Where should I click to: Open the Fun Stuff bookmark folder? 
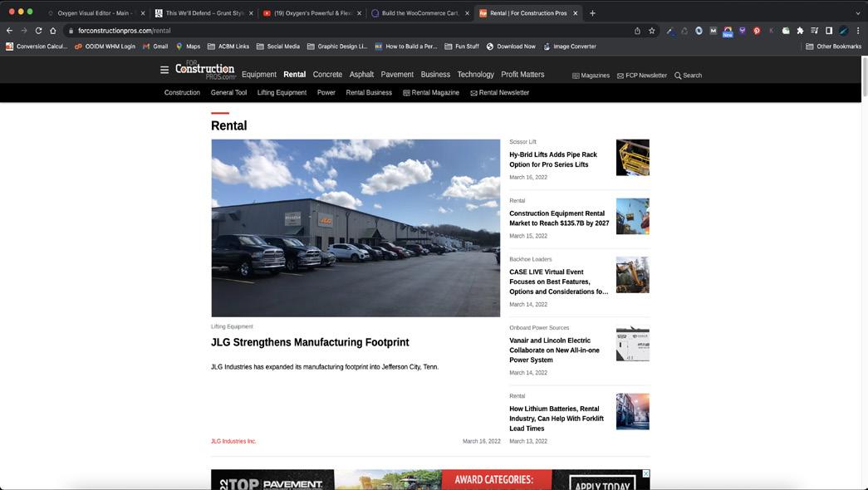[462, 47]
